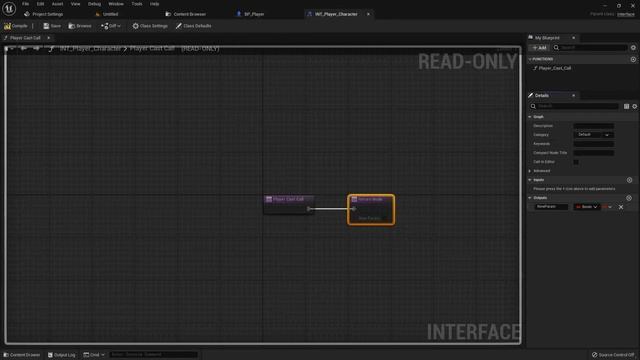Screen dimensions: 640x360
Task: Click the Unreal Engine logo icon
Action: (9, 8)
